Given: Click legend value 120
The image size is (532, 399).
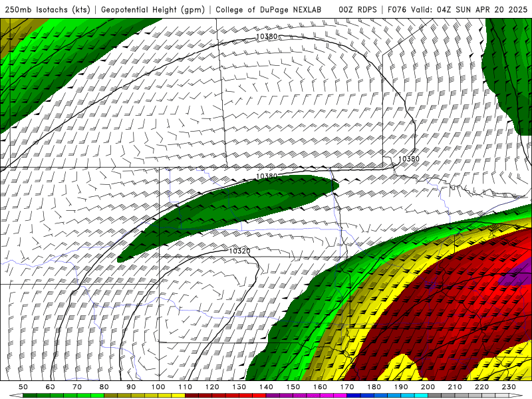Looking at the screenshot, I should click(212, 387).
